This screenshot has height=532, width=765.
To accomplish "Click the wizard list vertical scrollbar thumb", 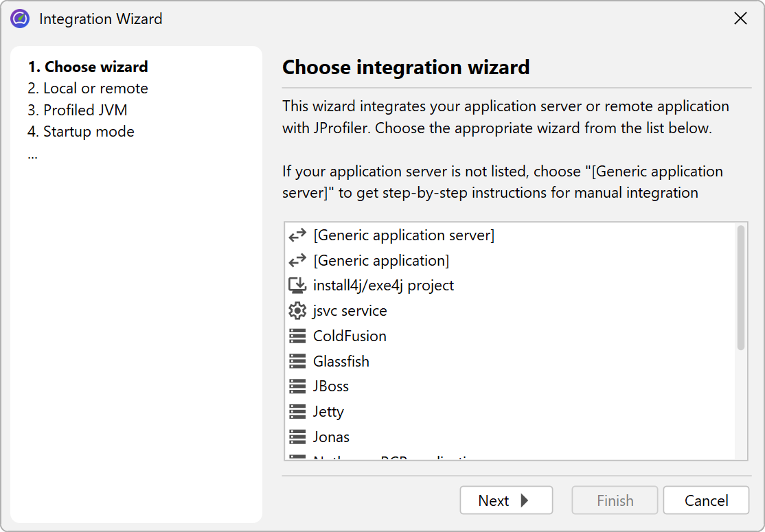I will click(x=741, y=288).
